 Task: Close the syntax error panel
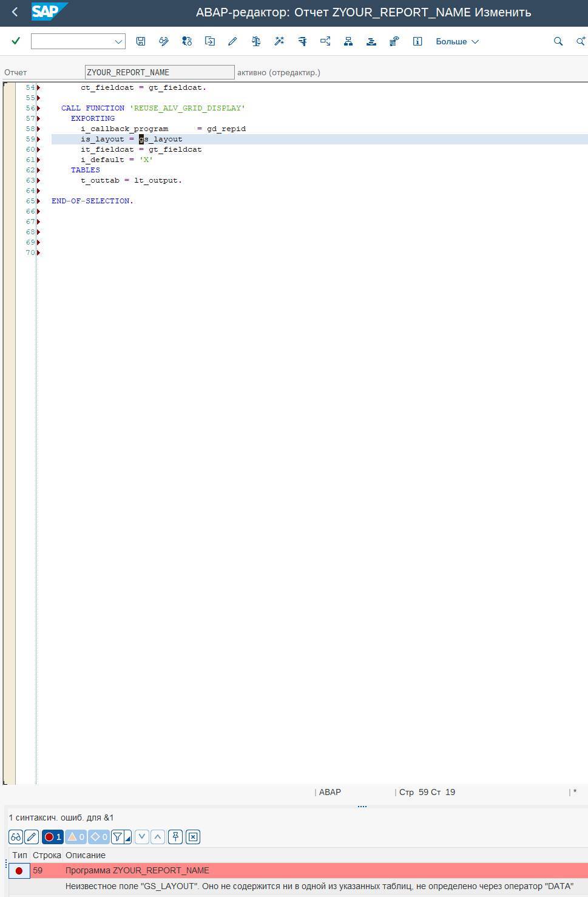point(193,837)
